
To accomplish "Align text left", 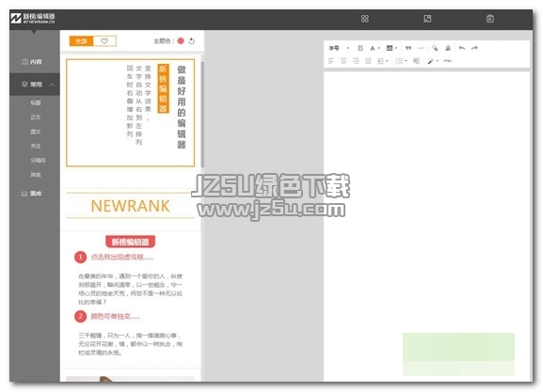I will click(x=331, y=61).
